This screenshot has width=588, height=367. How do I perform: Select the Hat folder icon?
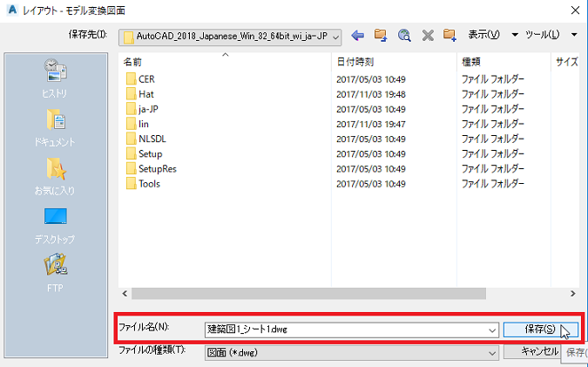pos(131,94)
